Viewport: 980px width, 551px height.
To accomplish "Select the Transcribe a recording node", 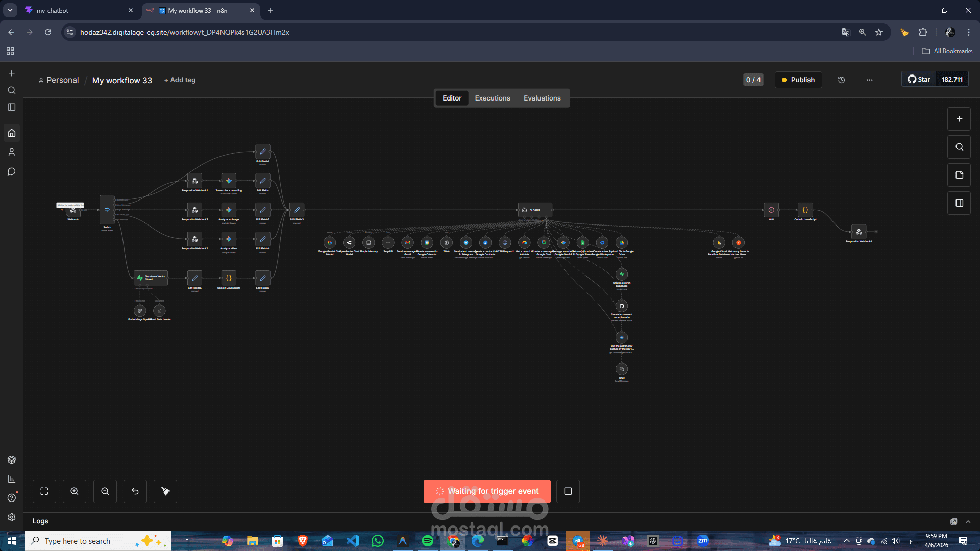I will [229, 181].
